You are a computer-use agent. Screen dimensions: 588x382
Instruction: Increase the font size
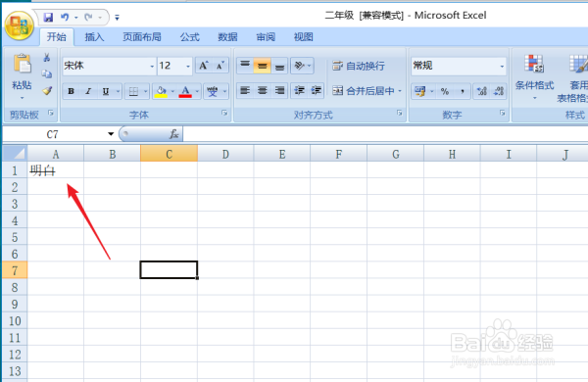tap(204, 66)
